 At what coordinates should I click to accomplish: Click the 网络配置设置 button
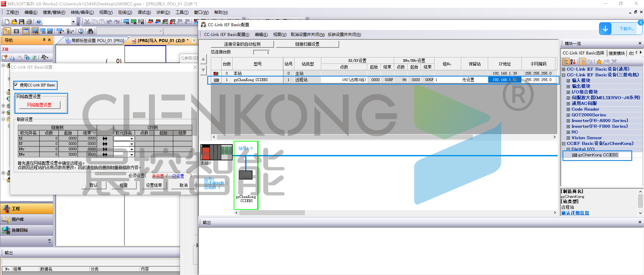39,105
